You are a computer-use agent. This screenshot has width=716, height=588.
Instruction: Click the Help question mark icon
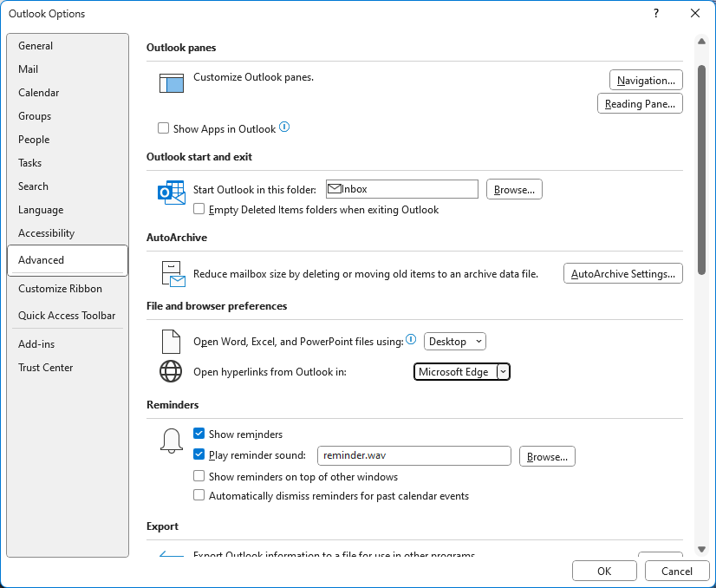pos(656,13)
